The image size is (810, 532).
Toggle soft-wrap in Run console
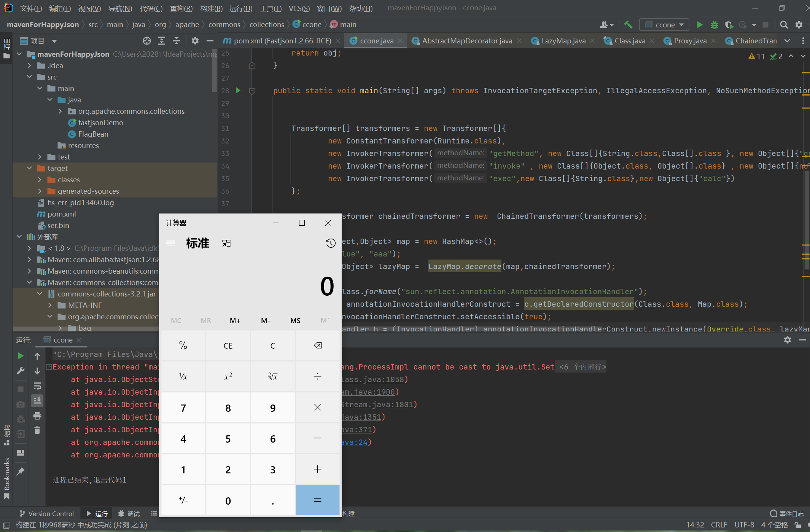coord(37,386)
